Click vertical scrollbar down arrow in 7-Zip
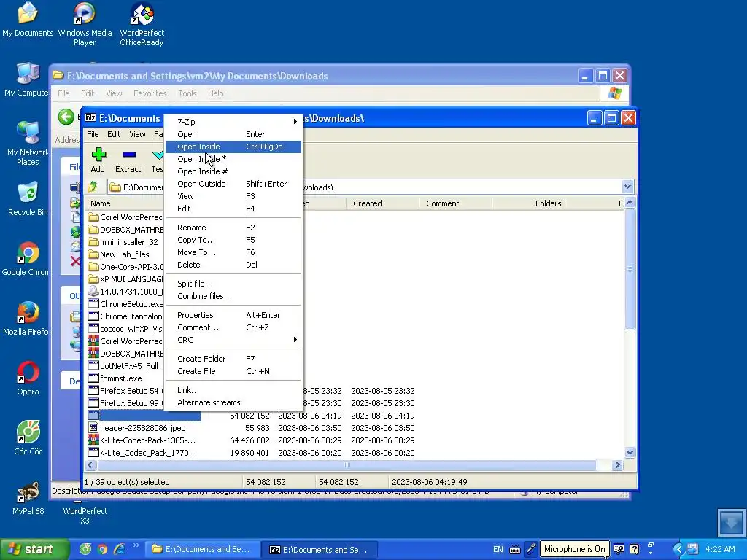 tap(630, 453)
